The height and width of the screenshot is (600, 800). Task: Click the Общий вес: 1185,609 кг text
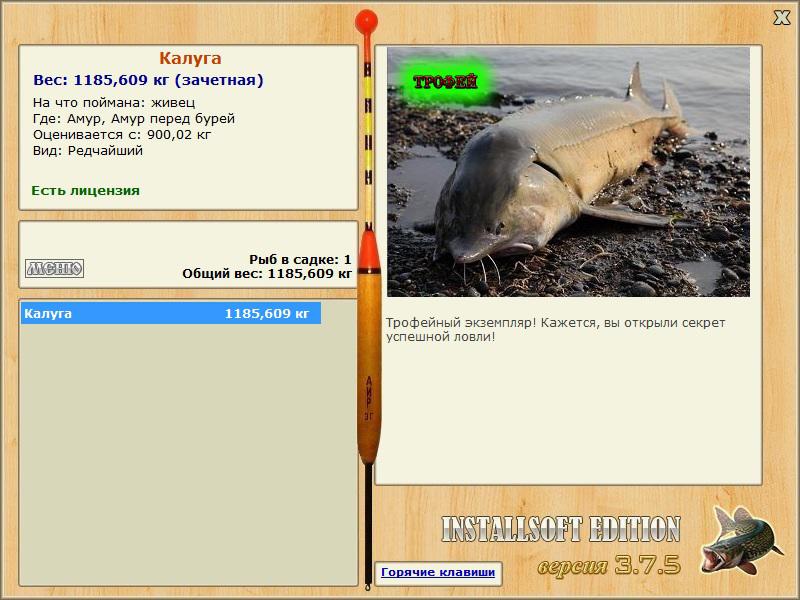[267, 273]
